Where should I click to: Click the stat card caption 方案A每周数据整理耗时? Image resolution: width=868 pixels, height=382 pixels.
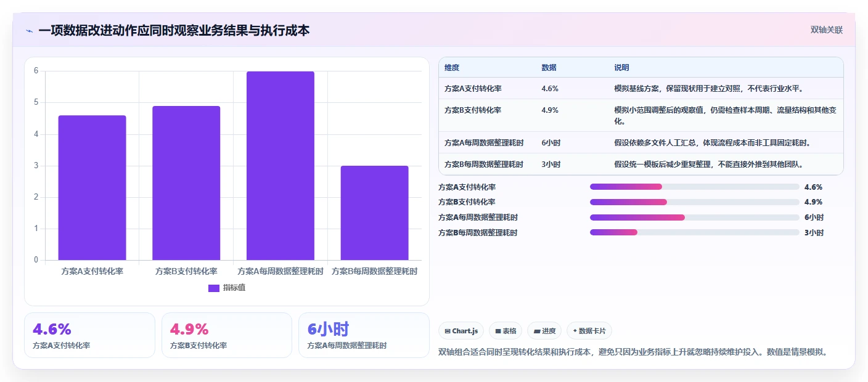tap(347, 346)
